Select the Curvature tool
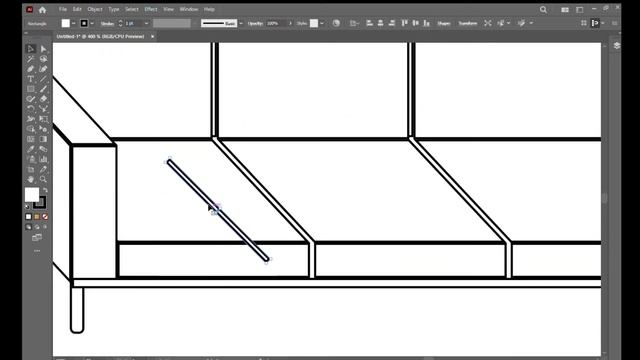This screenshot has height=360, width=640. (x=43, y=69)
